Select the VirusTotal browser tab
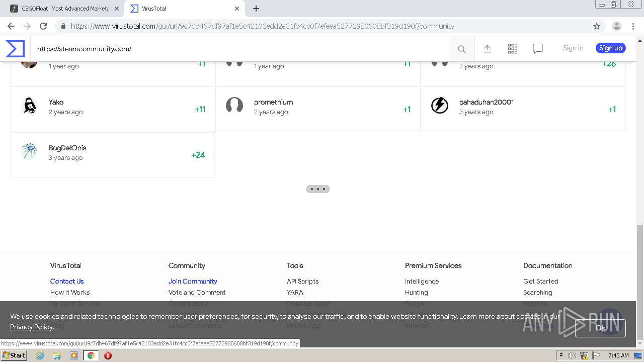 point(185,9)
